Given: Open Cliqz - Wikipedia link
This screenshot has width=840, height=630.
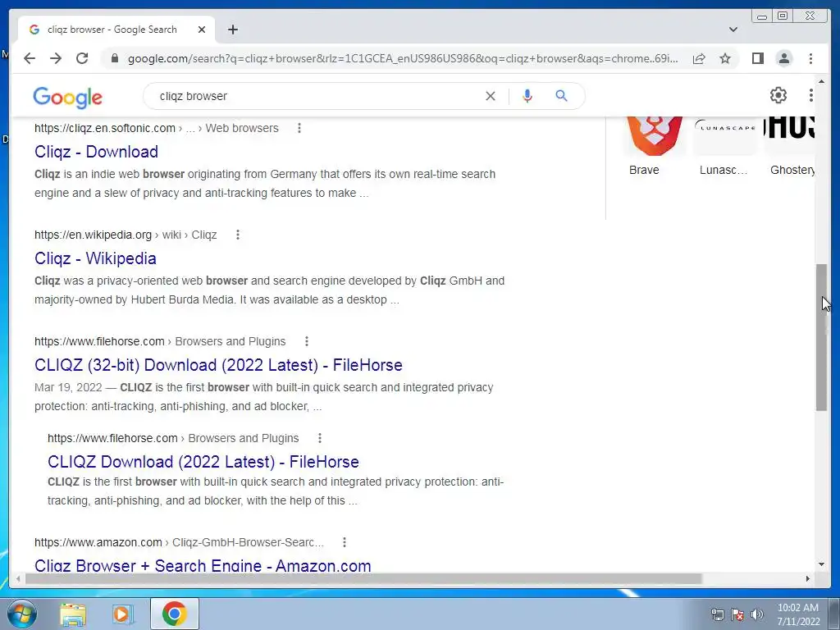Looking at the screenshot, I should (95, 258).
